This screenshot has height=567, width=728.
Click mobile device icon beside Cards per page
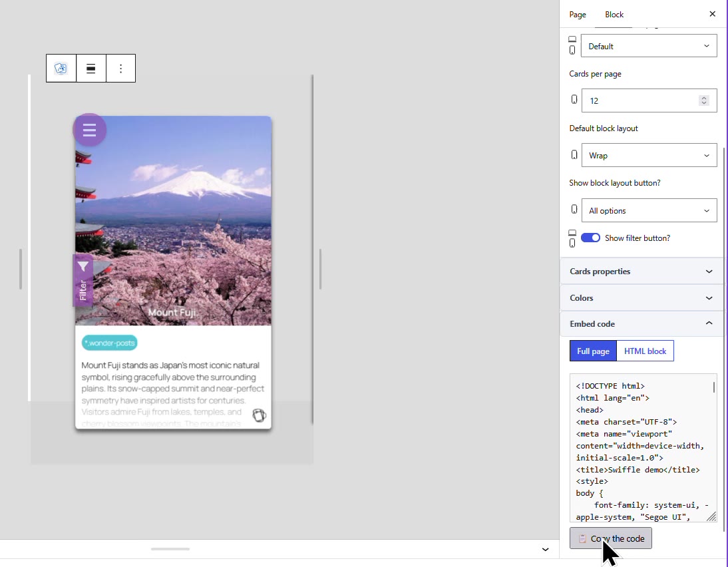point(574,99)
